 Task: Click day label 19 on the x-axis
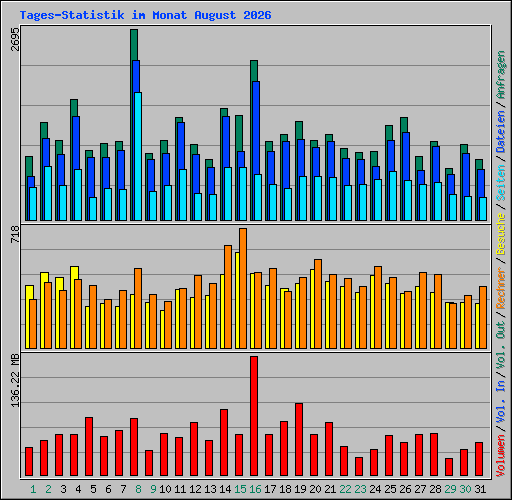300,489
